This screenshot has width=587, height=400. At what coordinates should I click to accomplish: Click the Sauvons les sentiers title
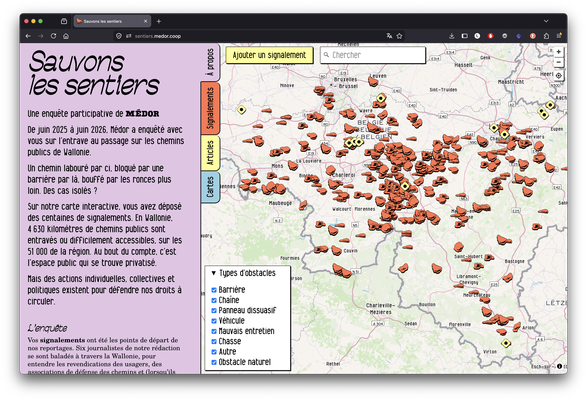click(94, 73)
